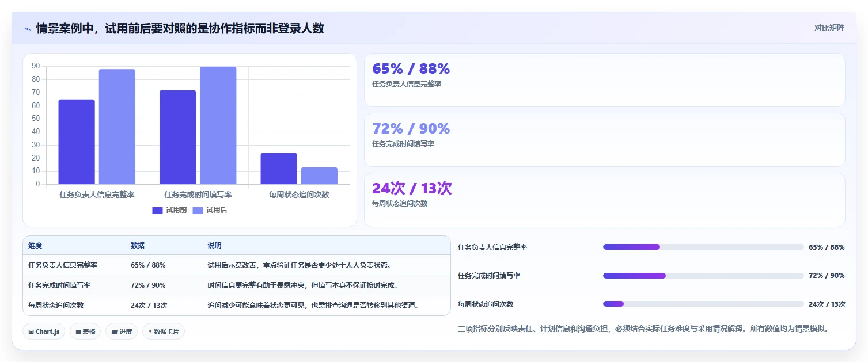Click the 试用后 bar for 任务负责人信息完整率
The image size is (868, 362).
(117, 127)
